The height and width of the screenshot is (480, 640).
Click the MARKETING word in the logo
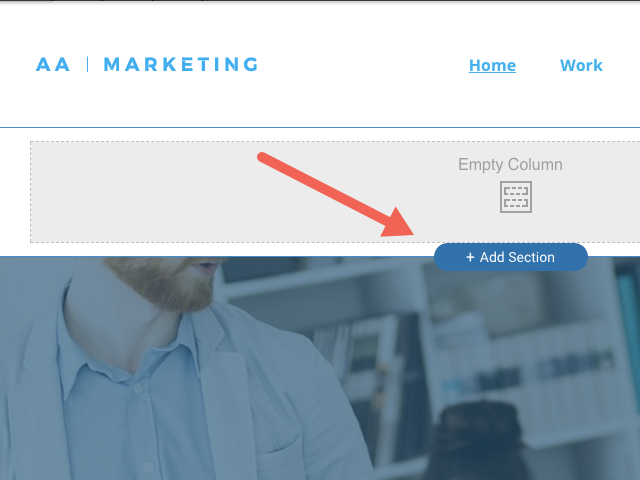click(181, 64)
